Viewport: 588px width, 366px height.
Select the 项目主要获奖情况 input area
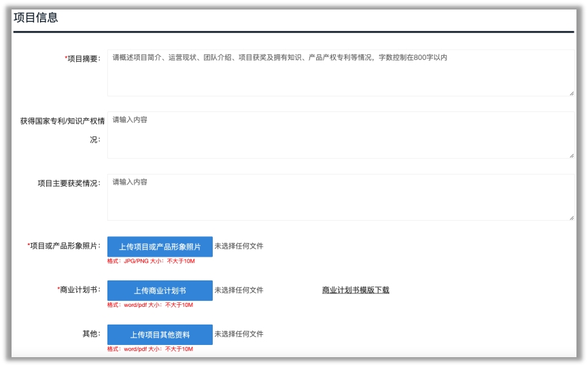pos(340,198)
